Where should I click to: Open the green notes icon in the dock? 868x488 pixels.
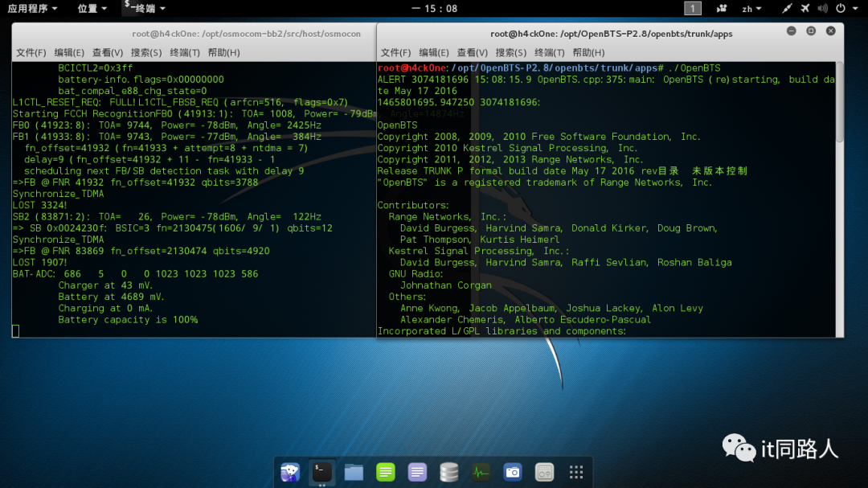coord(385,472)
